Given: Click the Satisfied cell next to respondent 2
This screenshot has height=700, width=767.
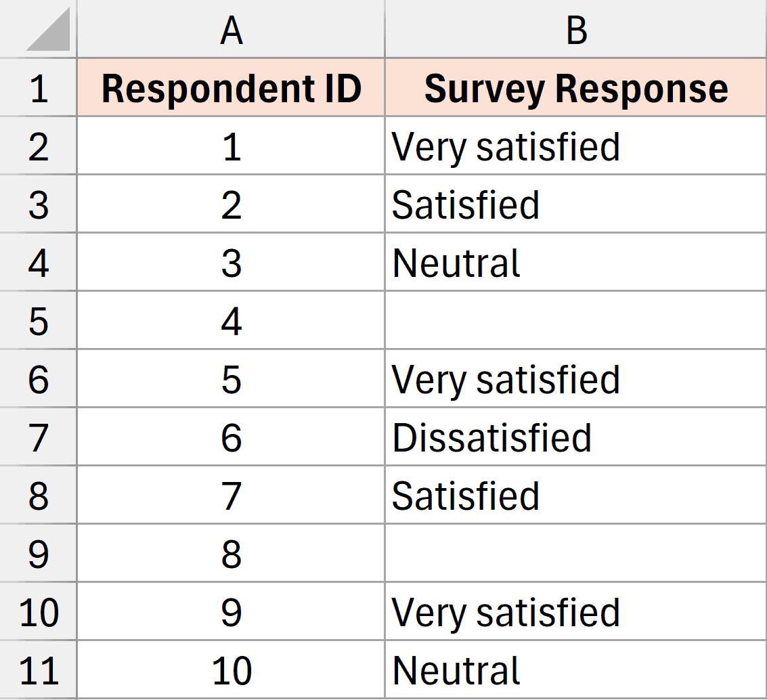Looking at the screenshot, I should coord(575,204).
